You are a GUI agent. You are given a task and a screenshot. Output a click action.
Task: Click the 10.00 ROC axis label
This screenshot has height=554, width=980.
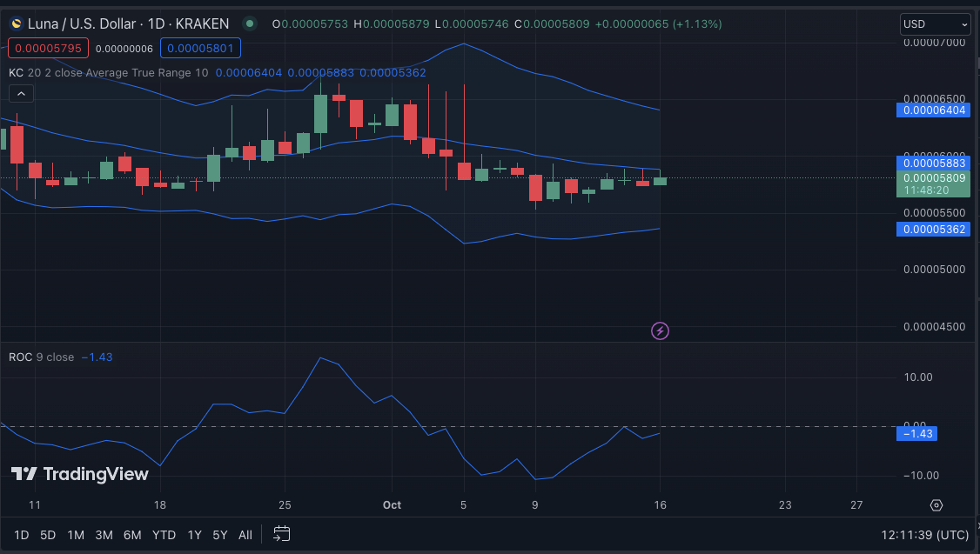click(918, 377)
